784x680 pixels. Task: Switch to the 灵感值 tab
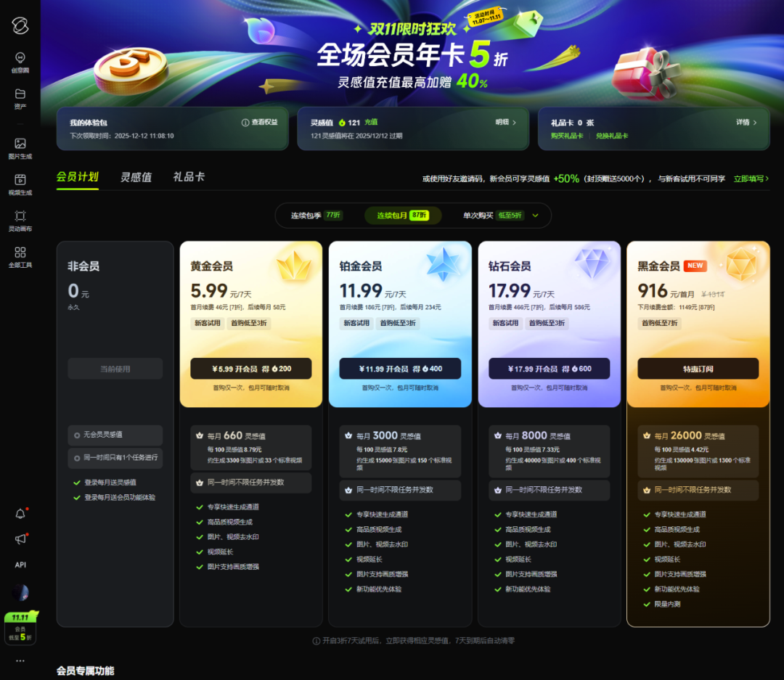[x=136, y=177]
